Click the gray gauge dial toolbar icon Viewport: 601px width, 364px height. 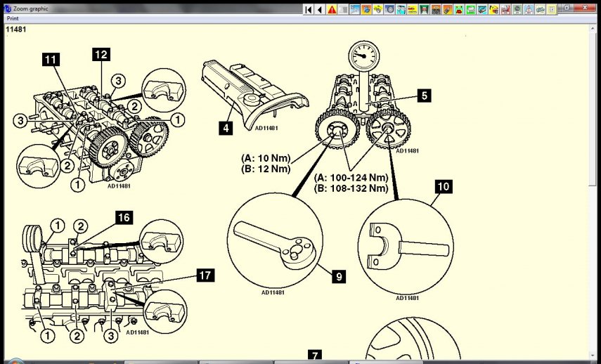[517, 10]
